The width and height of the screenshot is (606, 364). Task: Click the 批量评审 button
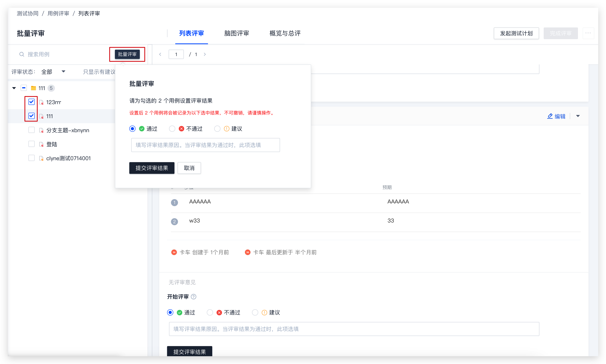(127, 54)
